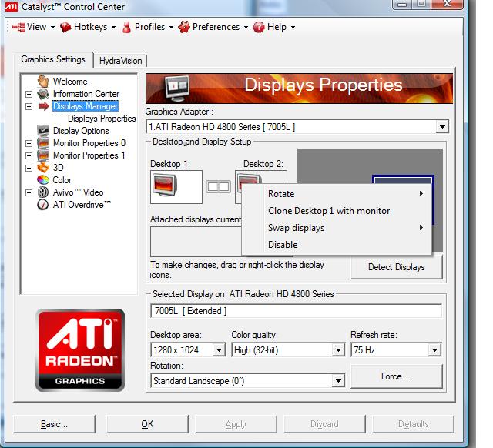Expand the Avivo Video node

[29, 192]
